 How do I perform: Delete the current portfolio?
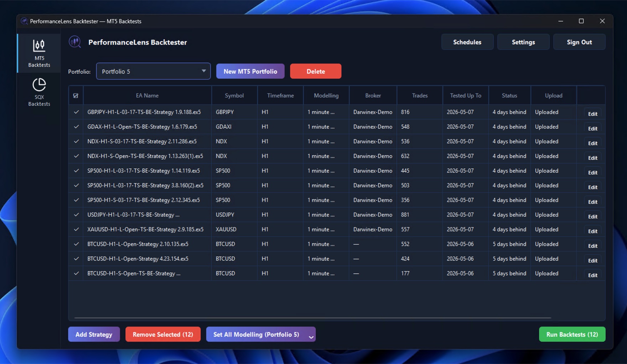point(315,71)
